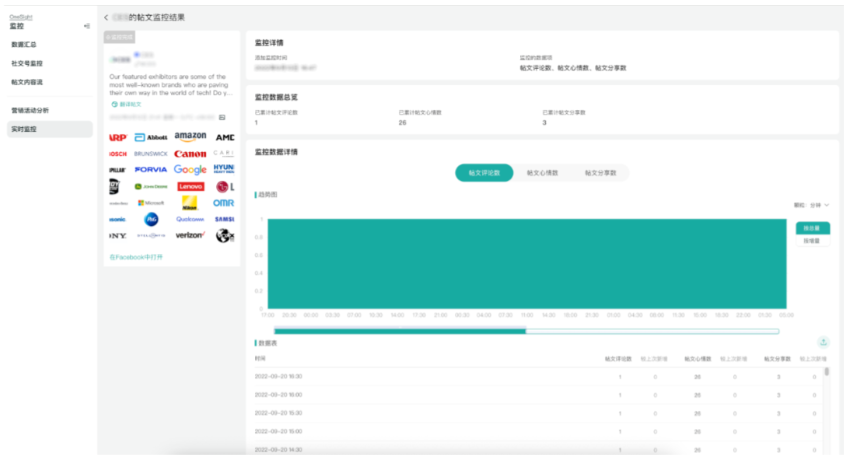Screen dimensions: 845x462
Task: Click the Google logo in the post image
Action: coord(190,170)
